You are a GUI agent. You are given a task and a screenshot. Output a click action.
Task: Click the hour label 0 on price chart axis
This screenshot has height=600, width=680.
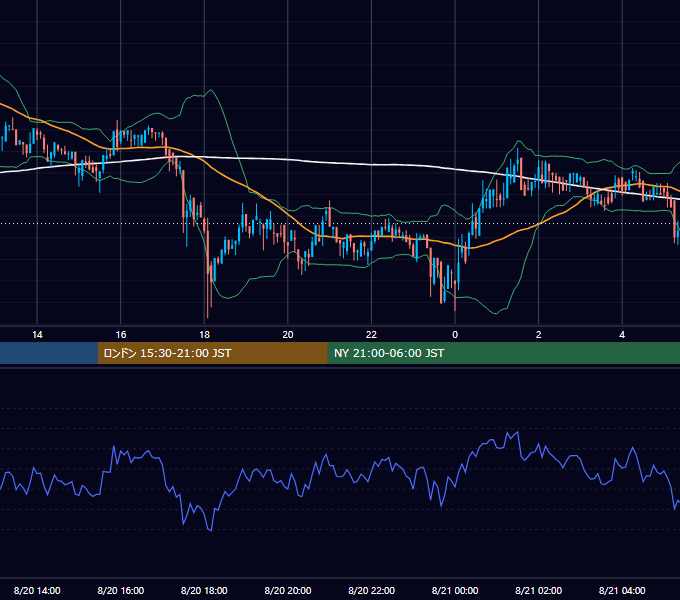point(455,335)
